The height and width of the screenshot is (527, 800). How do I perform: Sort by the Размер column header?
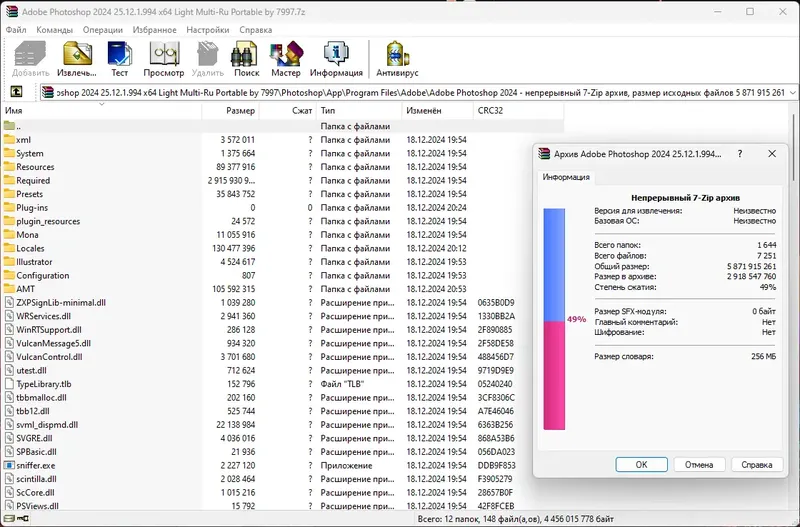pyautogui.click(x=231, y=111)
